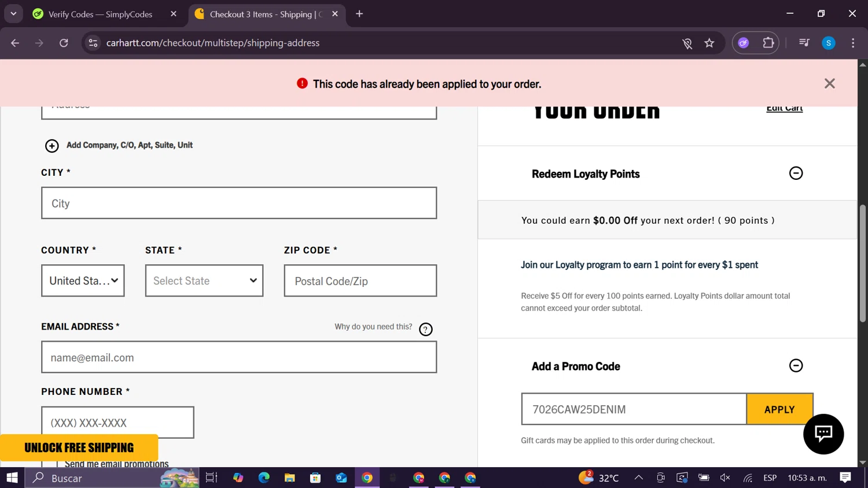Click the battery icon in tray
This screenshot has height=488, width=868.
[704, 478]
